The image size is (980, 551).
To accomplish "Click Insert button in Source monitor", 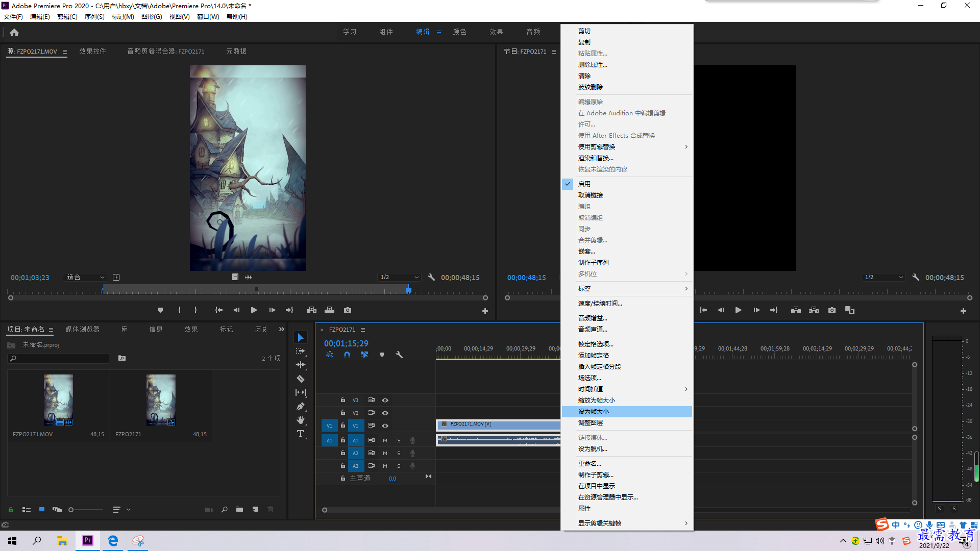I will 311,310.
